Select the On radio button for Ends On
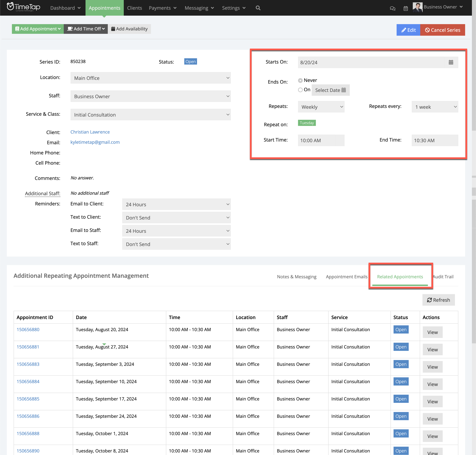This screenshot has height=455, width=476. (x=300, y=90)
